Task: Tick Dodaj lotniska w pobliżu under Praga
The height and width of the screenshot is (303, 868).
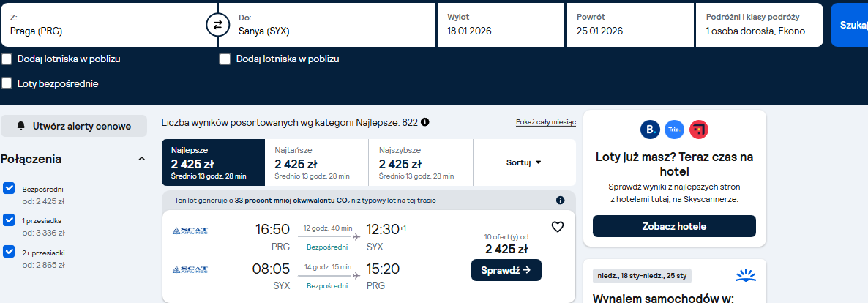Action: click(7, 59)
